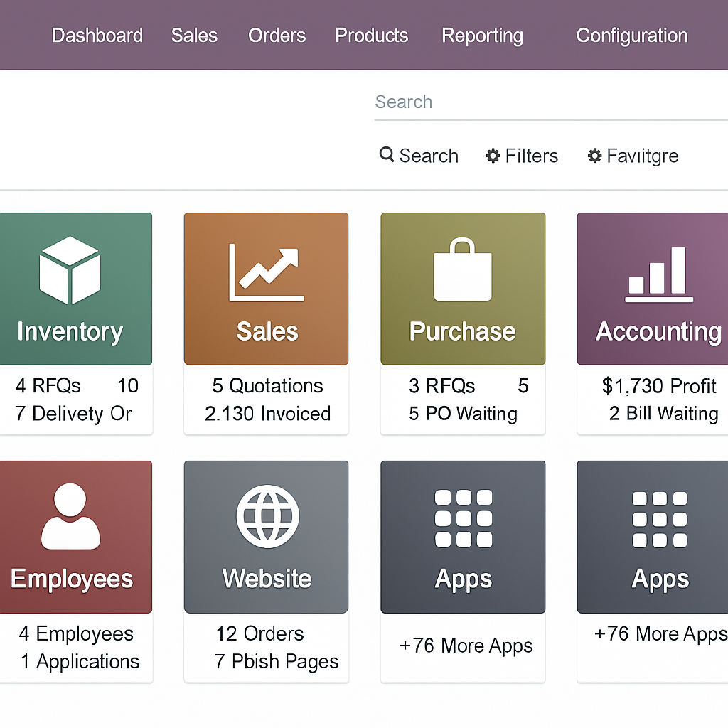Select Reporting in the top navigation
Image resolution: width=728 pixels, height=728 pixels.
coord(482,36)
